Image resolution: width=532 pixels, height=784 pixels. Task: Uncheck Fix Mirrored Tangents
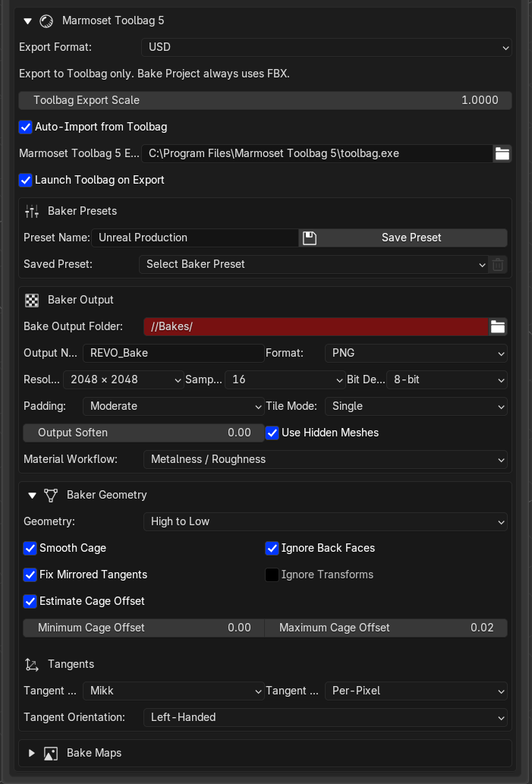(30, 575)
